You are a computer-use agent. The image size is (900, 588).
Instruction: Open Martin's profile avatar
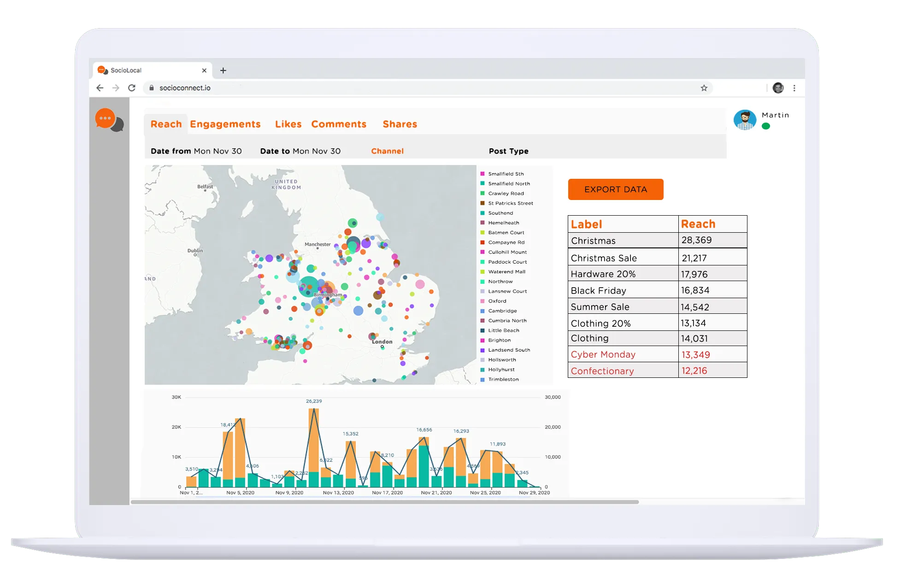click(x=746, y=119)
